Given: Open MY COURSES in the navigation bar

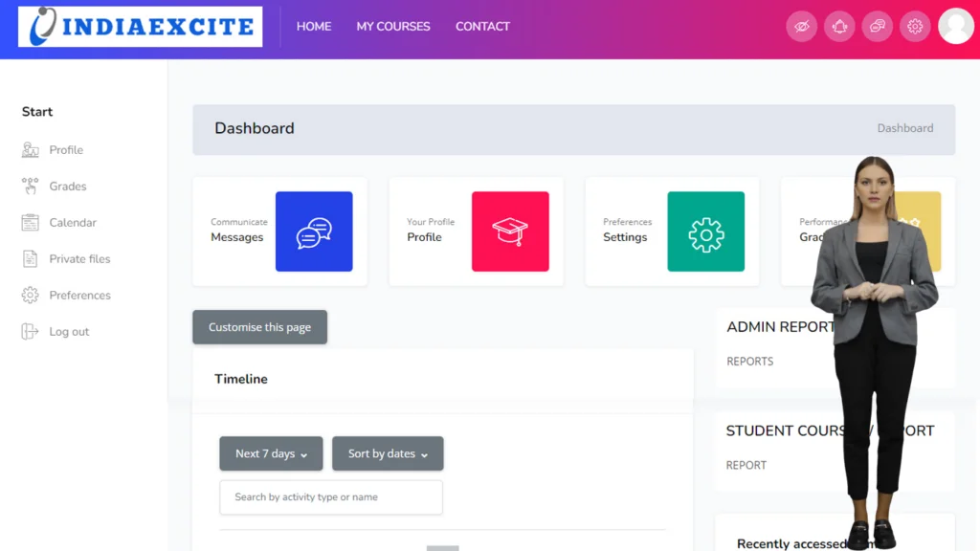Looking at the screenshot, I should [393, 27].
